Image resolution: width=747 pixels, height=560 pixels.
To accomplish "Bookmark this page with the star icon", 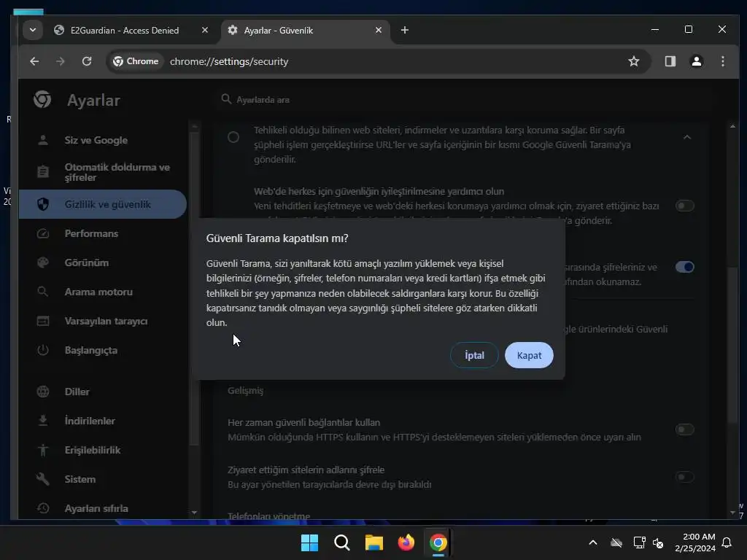I will coord(634,61).
